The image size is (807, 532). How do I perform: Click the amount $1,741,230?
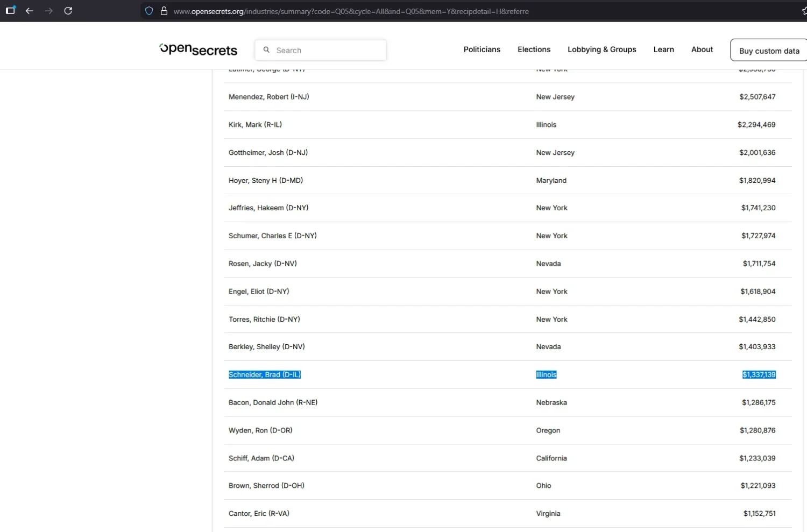tap(759, 208)
